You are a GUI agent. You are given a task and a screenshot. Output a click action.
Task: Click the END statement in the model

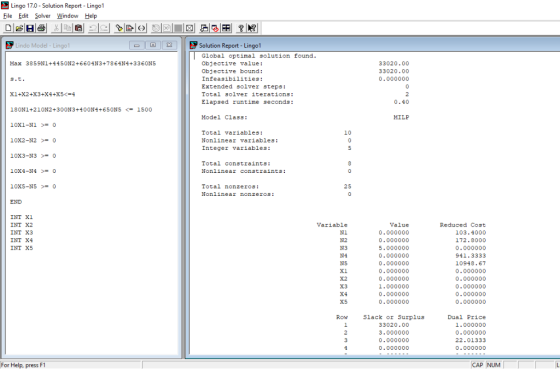point(16,202)
